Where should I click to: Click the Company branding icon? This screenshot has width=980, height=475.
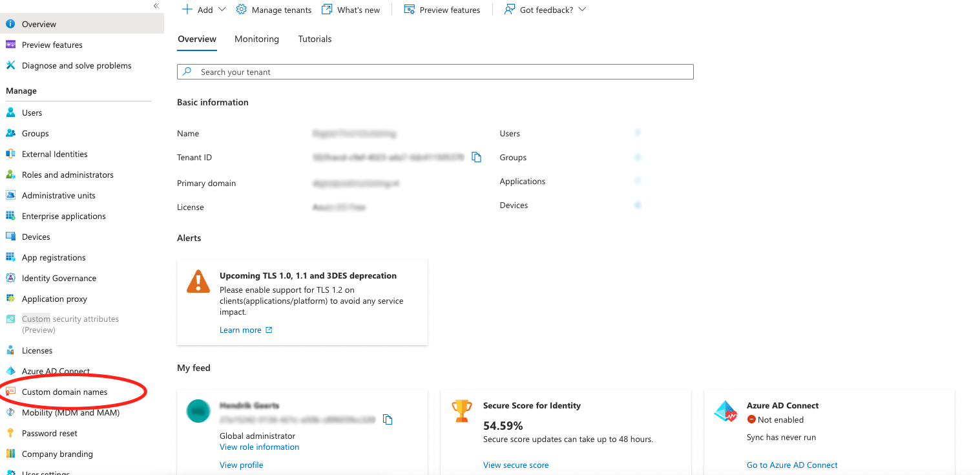coord(10,454)
